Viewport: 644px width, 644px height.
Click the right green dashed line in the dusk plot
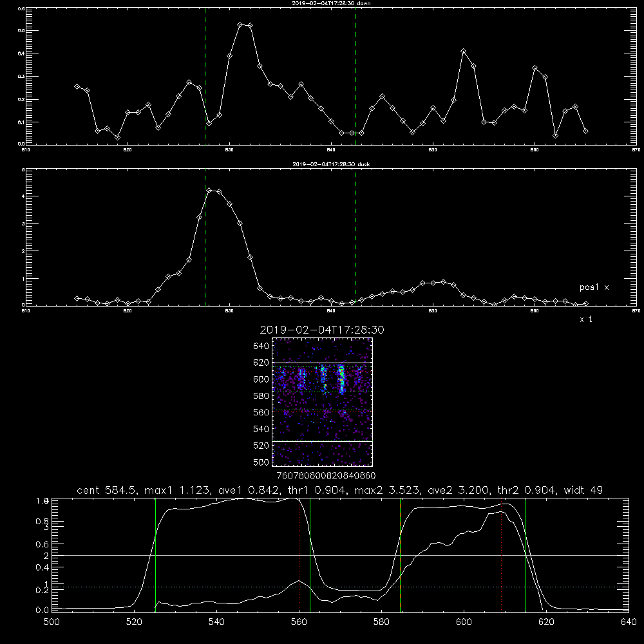(x=355, y=237)
